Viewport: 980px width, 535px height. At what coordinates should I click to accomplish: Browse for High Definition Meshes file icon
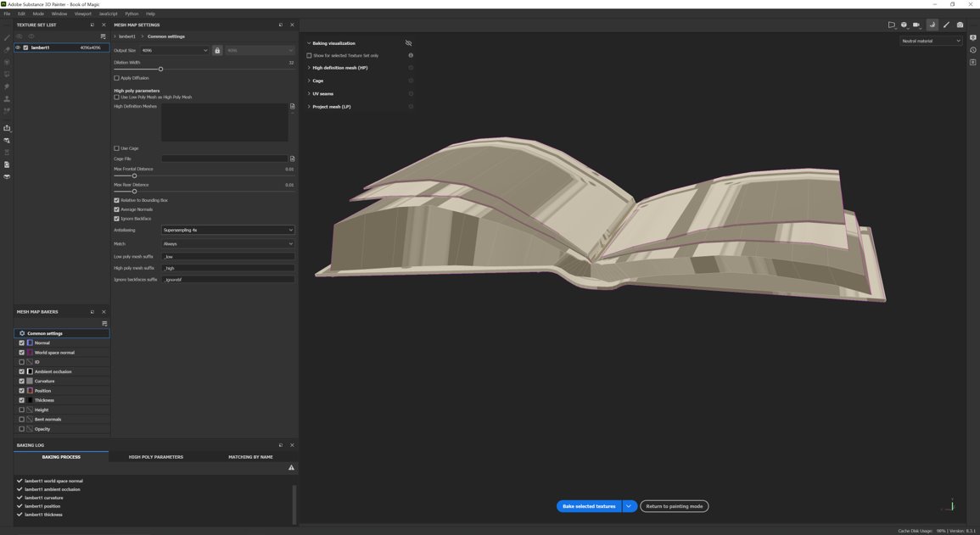coord(292,107)
